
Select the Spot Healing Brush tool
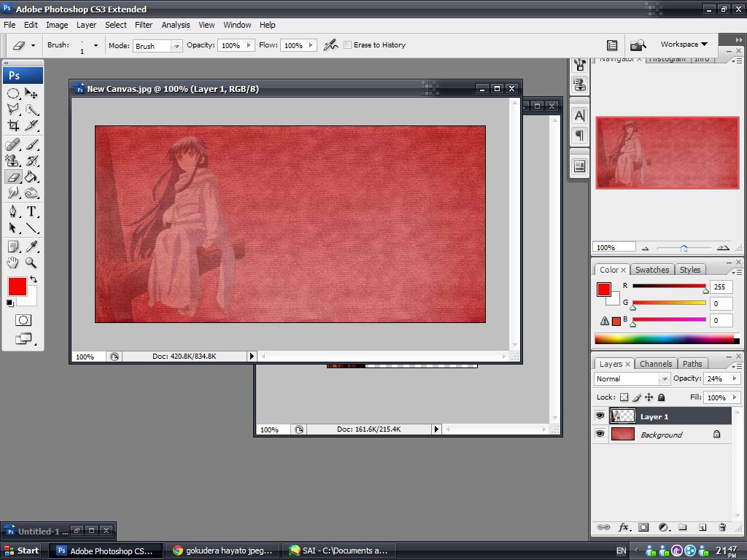[x=13, y=144]
